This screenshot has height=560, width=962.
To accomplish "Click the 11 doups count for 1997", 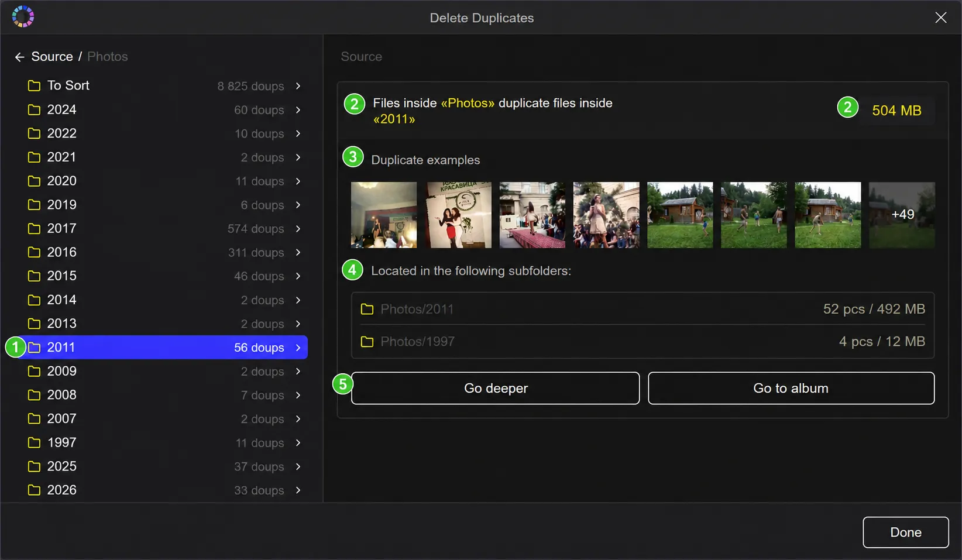I will pos(260,443).
